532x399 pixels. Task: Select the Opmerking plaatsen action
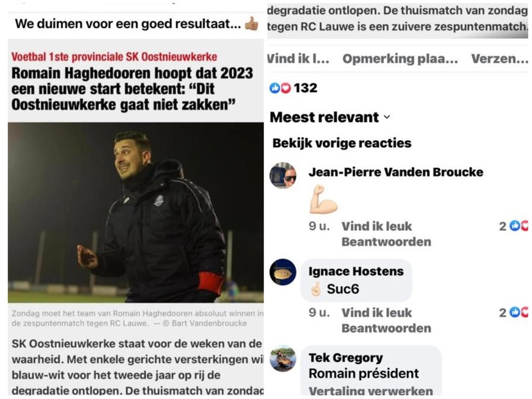[x=400, y=59]
